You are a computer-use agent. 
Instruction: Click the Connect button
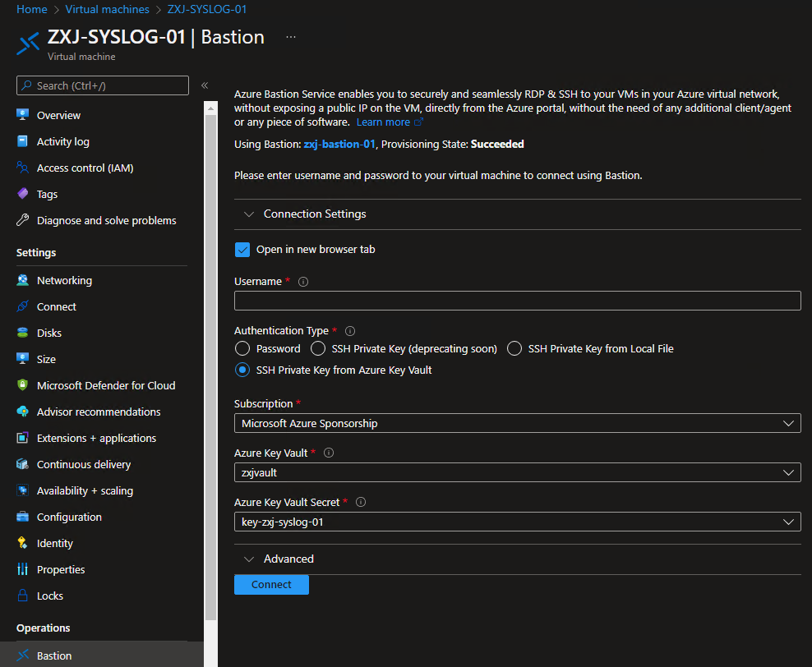point(271,585)
